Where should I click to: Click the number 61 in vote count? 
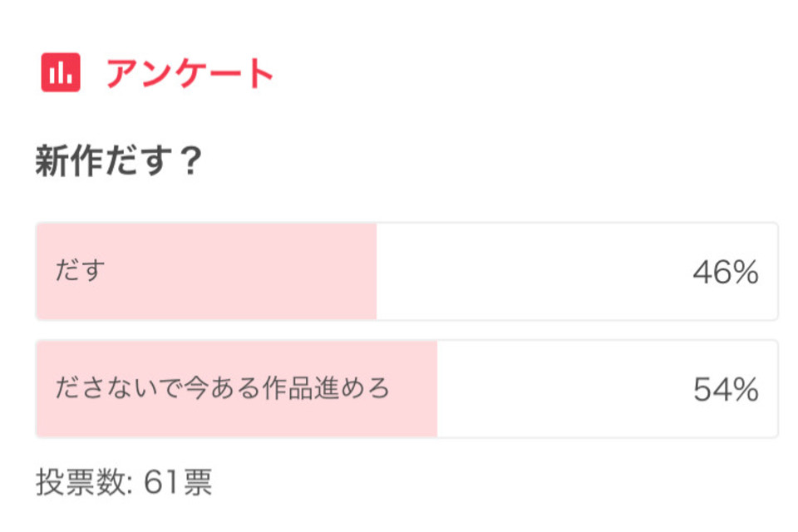162,481
